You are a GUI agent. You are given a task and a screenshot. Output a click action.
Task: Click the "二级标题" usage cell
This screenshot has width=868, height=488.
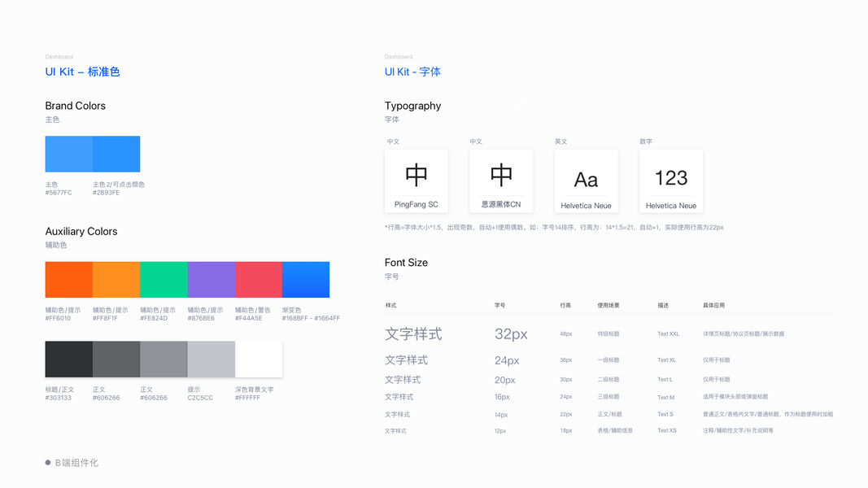(x=608, y=380)
